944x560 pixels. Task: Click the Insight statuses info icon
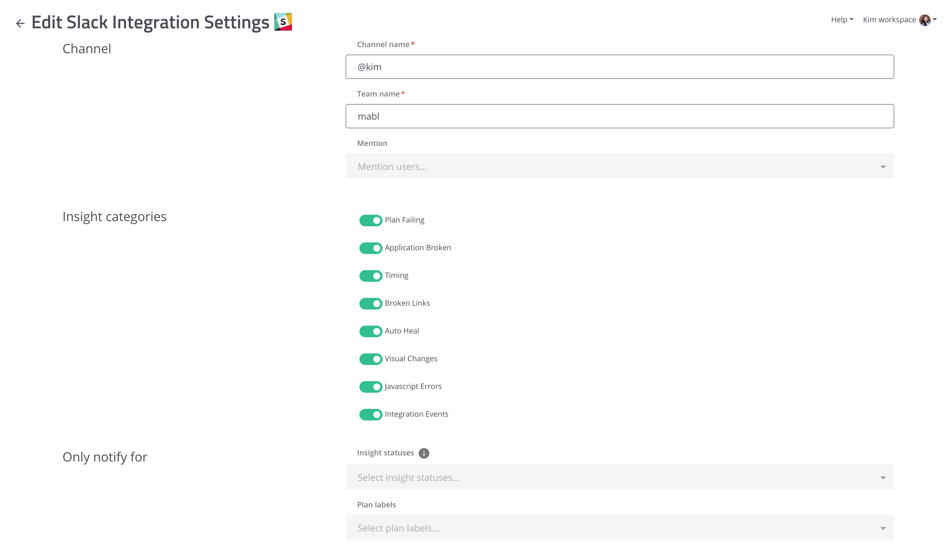pos(424,453)
